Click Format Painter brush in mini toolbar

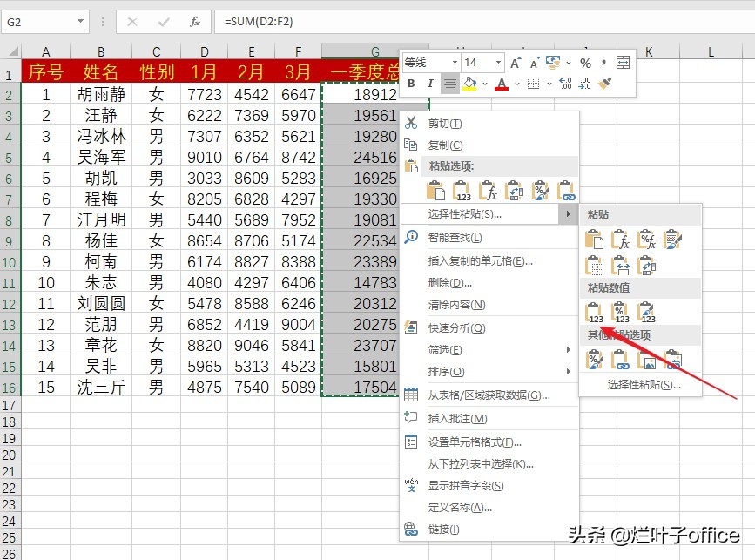tap(604, 84)
